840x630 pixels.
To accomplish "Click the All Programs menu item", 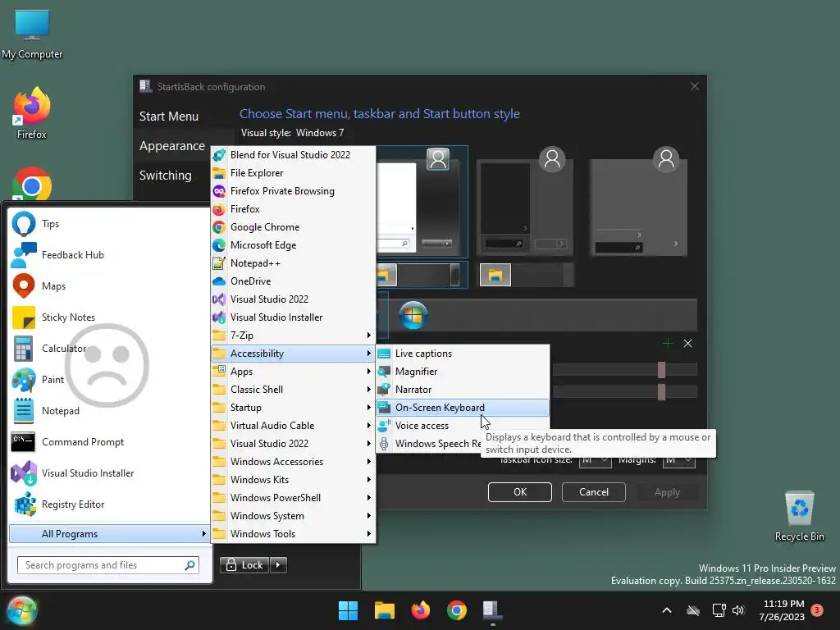I will pyautogui.click(x=109, y=534).
